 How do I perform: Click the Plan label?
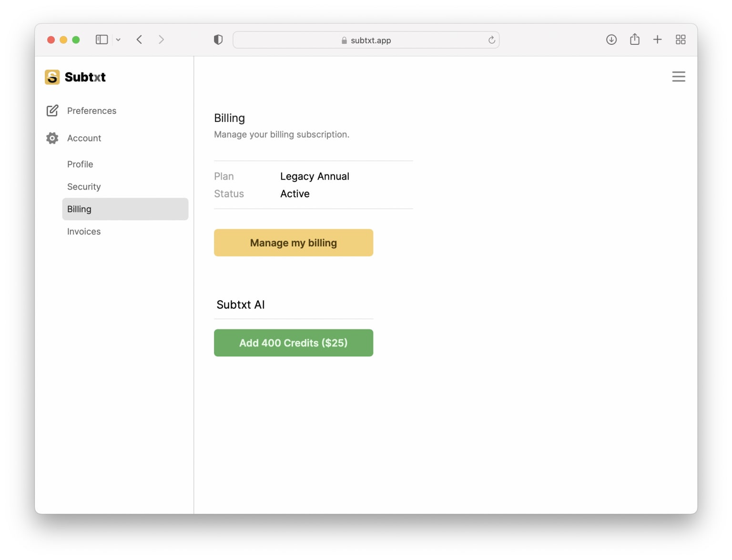pyautogui.click(x=224, y=176)
